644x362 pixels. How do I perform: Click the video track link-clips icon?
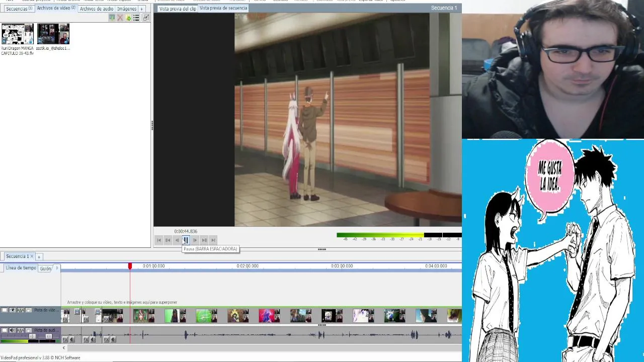[21, 310]
